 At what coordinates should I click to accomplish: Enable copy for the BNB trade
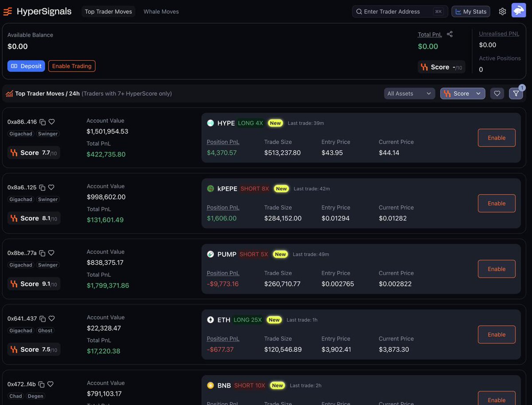pos(497,398)
